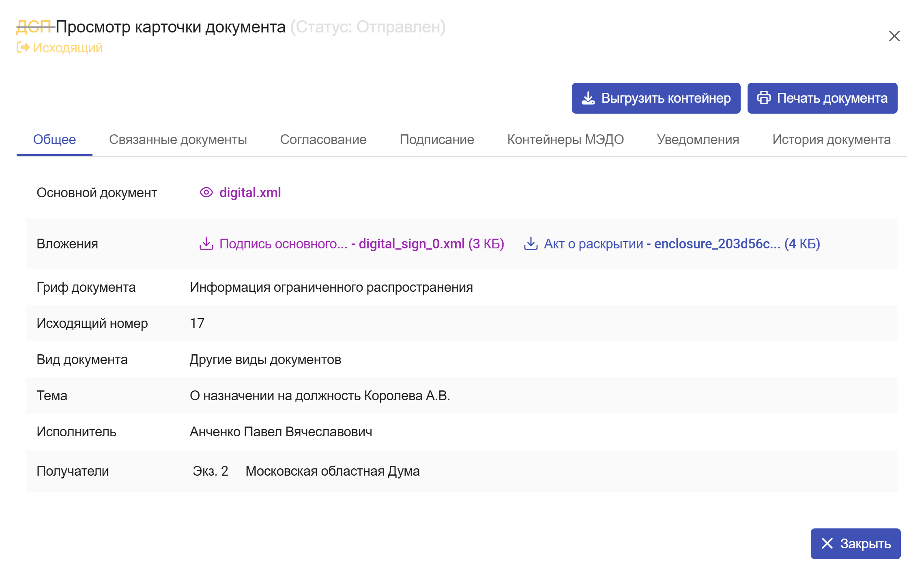This screenshot has height=569, width=924.
Task: Switch to the Подписание tab
Action: (x=436, y=140)
